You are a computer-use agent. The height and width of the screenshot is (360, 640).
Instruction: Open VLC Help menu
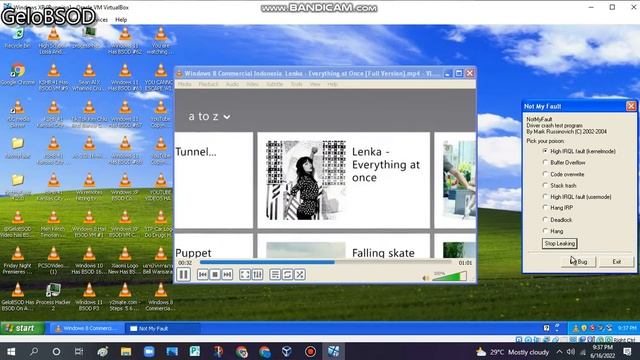[x=332, y=84]
